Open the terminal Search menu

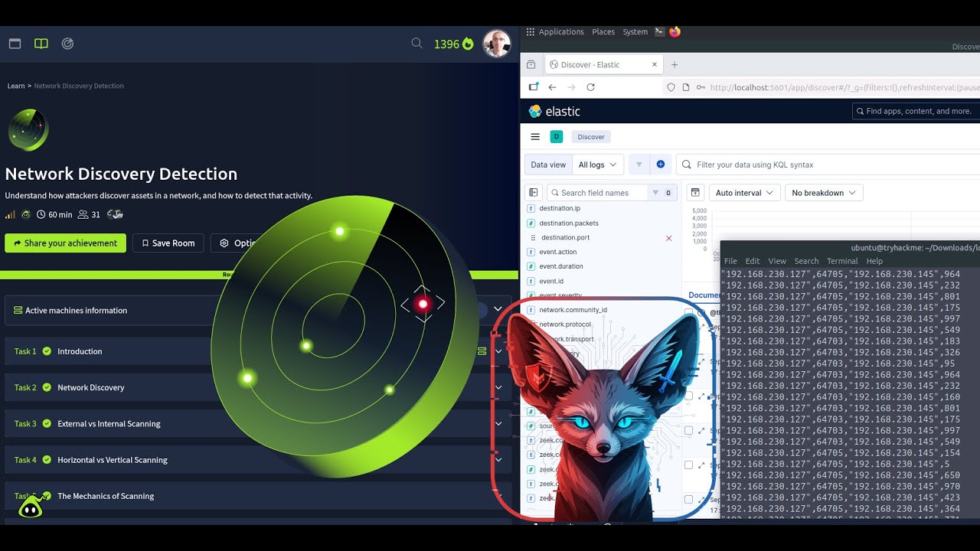pyautogui.click(x=806, y=261)
